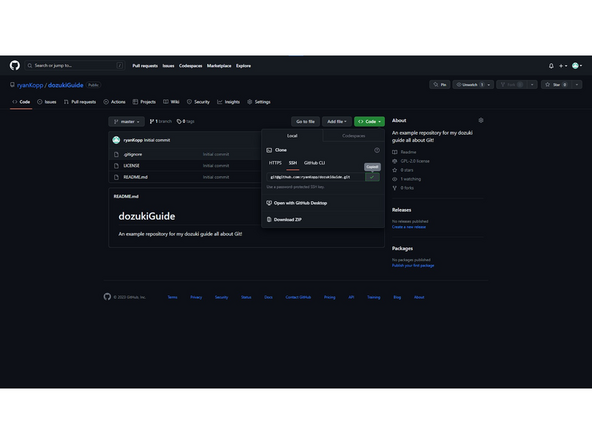Image resolution: width=592 pixels, height=444 pixels.
Task: Click Marketplace in top navigation
Action: pos(219,66)
